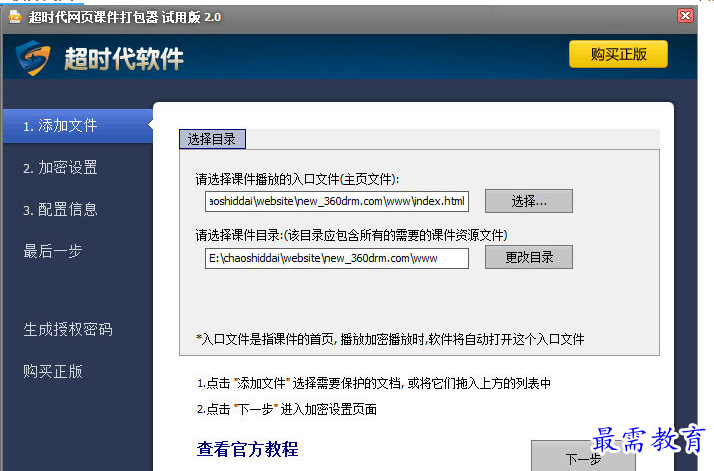Click the yellow 购买正版 button
The width and height of the screenshot is (714, 471).
pyautogui.click(x=618, y=54)
